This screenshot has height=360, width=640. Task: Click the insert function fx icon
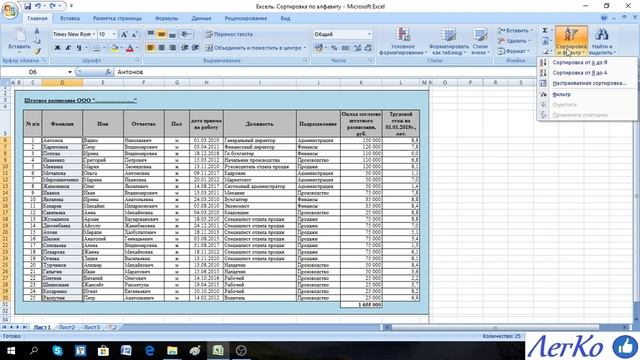point(108,72)
